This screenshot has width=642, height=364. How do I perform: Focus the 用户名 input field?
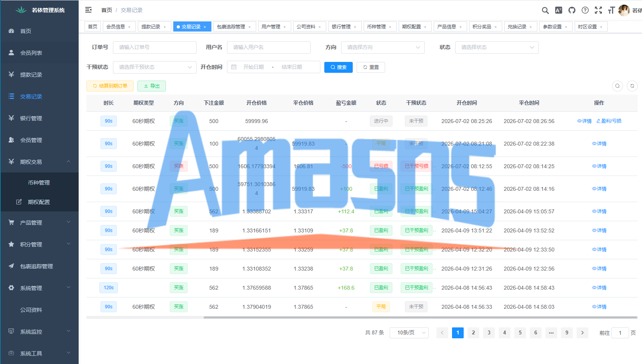[269, 47]
